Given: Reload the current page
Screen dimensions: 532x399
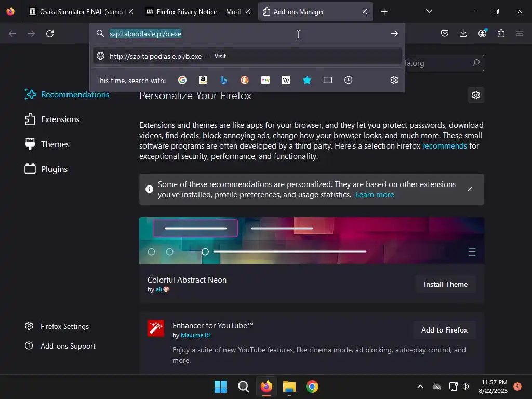Looking at the screenshot, I should point(50,34).
